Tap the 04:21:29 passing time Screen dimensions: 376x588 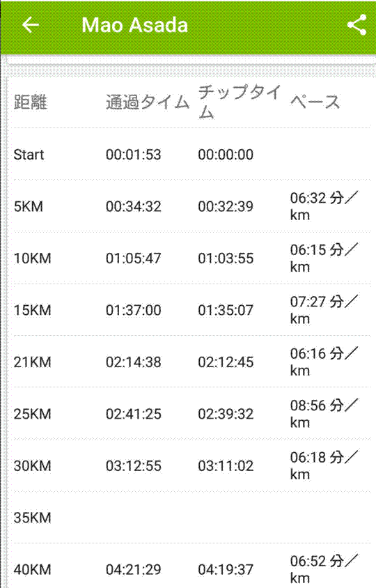[134, 570]
